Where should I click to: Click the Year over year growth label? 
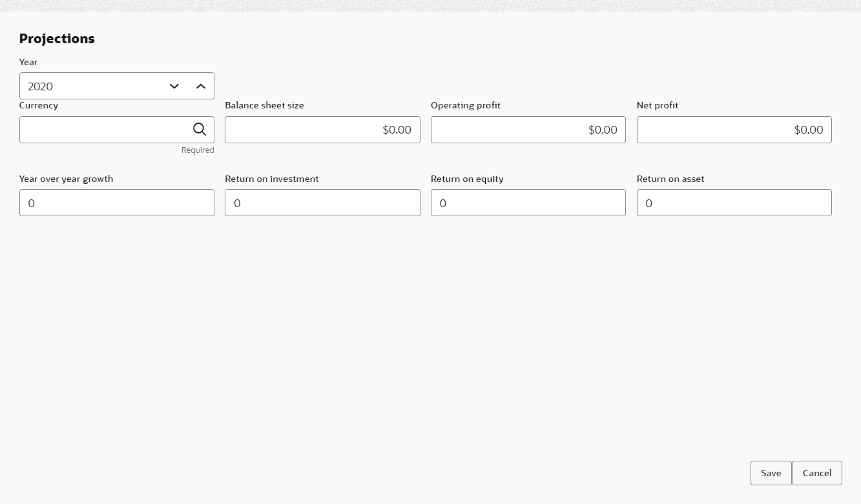click(66, 179)
